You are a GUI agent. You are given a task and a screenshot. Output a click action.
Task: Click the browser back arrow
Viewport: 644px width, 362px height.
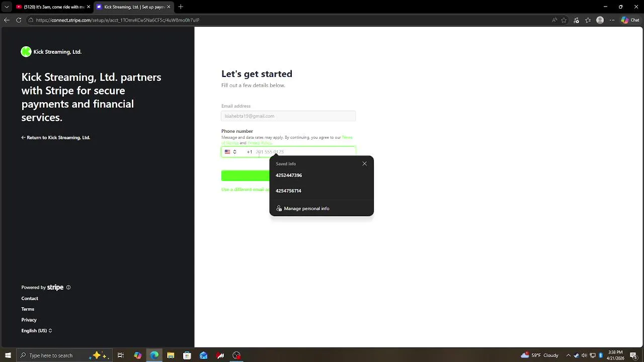tap(7, 20)
